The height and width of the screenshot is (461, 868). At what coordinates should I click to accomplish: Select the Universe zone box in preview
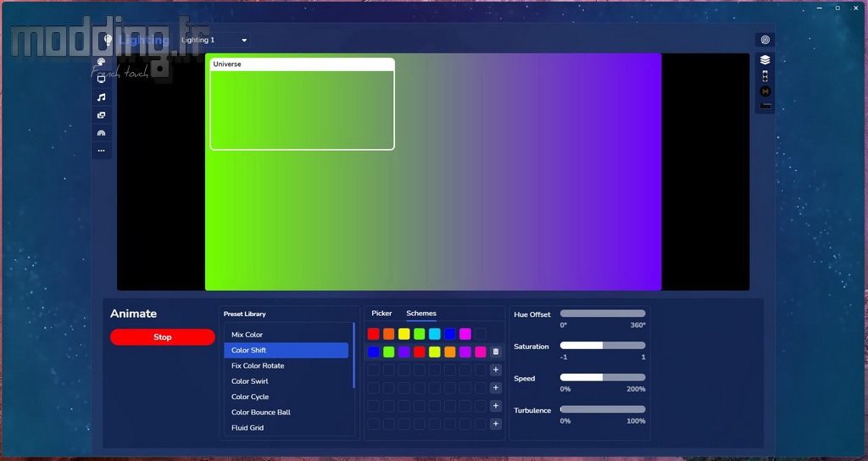coord(303,104)
